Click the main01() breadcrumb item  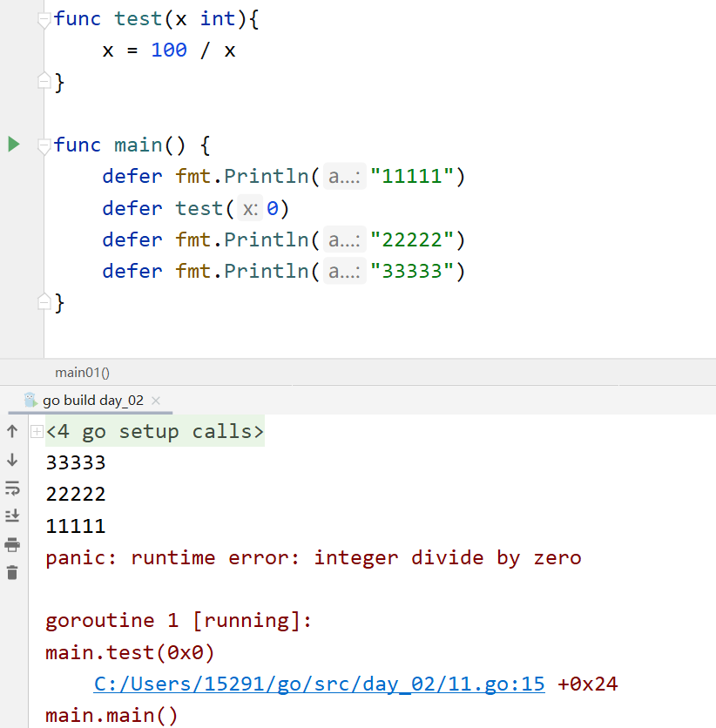[x=82, y=373]
